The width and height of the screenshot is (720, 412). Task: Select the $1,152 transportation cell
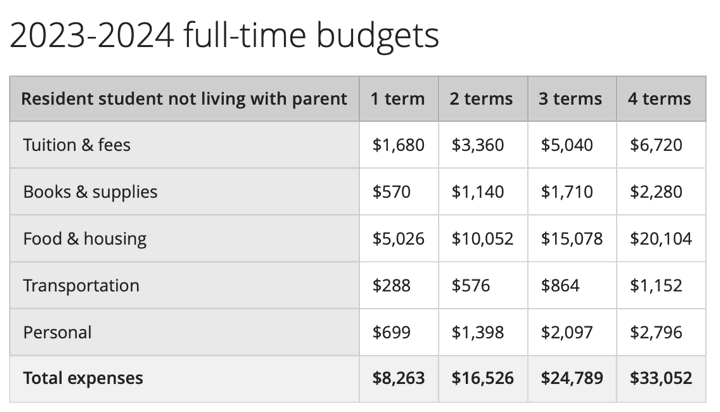pos(656,285)
